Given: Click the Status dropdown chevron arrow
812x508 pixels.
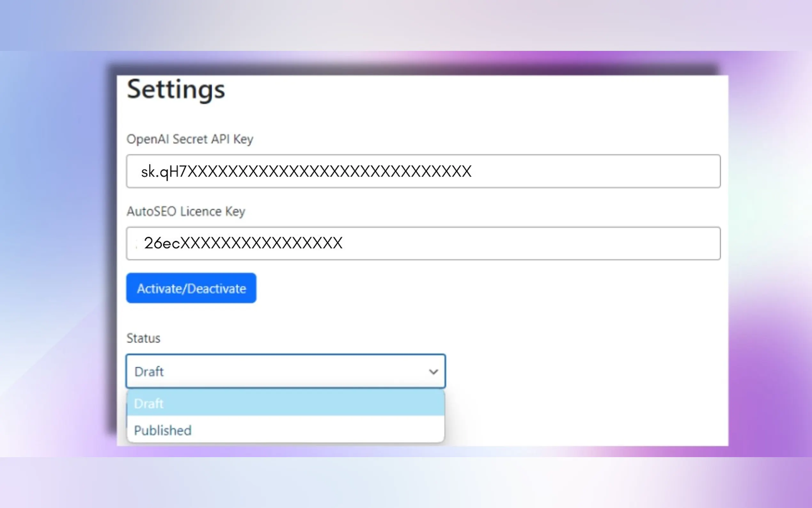Looking at the screenshot, I should pos(433,372).
